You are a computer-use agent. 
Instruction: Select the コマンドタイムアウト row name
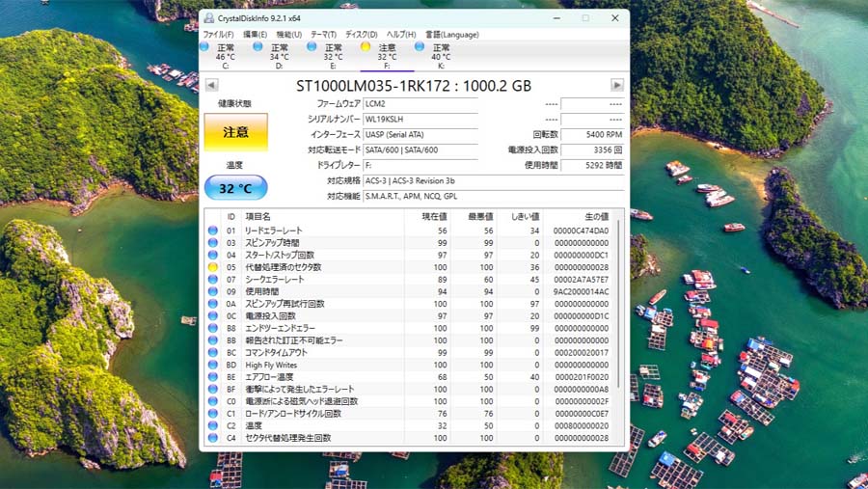[x=276, y=352]
